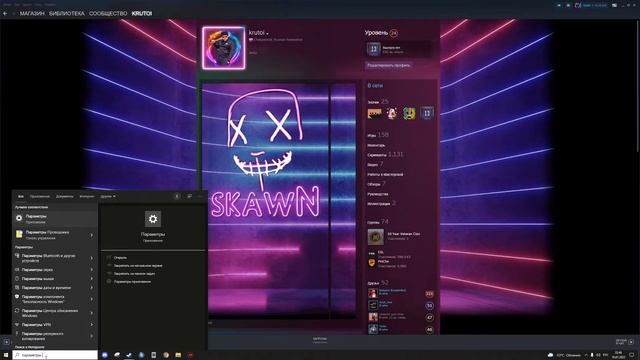Open the Инвентарь (Inventory) link
Viewport: 640px width, 360px height.
pos(376,145)
